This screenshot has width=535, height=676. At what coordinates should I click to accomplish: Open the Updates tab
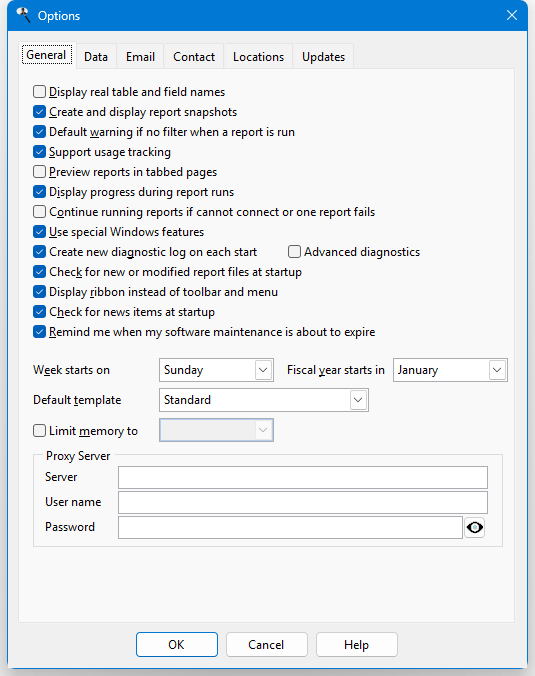click(x=323, y=57)
